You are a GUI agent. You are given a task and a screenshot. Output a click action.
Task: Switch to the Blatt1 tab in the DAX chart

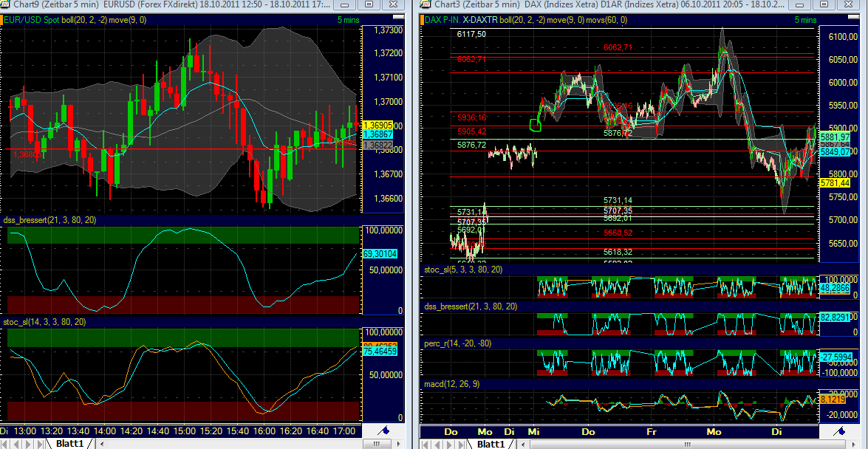(491, 444)
